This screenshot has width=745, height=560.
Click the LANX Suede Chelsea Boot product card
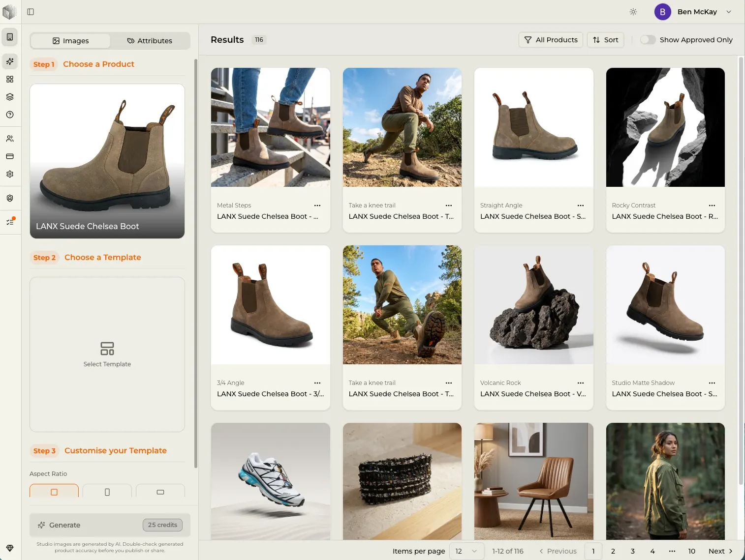click(107, 161)
